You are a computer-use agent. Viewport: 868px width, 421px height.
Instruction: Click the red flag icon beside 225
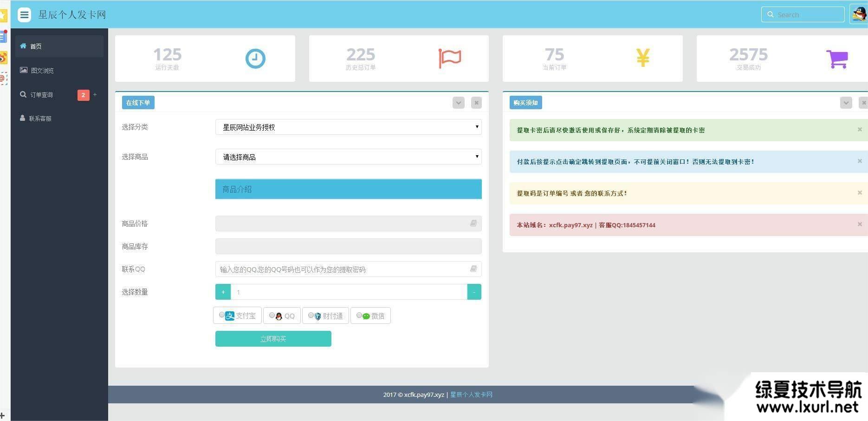[x=449, y=58]
